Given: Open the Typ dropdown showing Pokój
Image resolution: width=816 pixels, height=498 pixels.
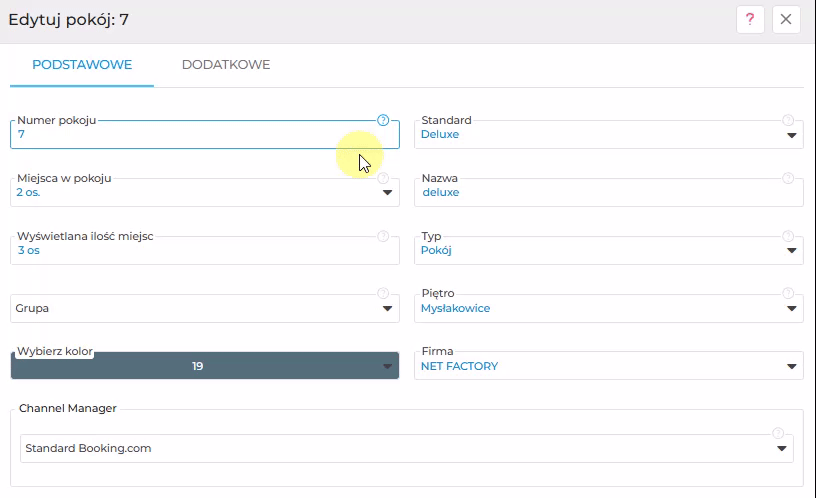Looking at the screenshot, I should point(608,250).
